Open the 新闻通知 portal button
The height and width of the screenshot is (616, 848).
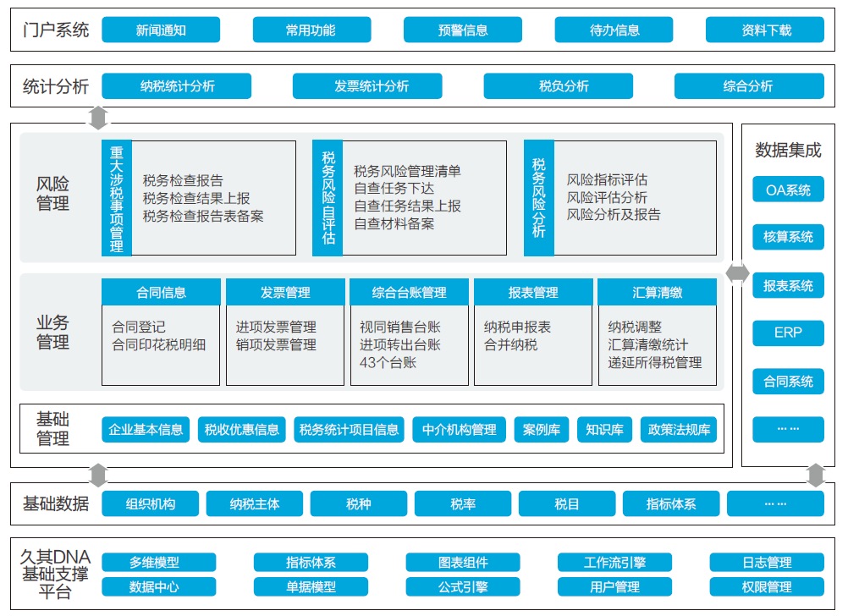[161, 30]
